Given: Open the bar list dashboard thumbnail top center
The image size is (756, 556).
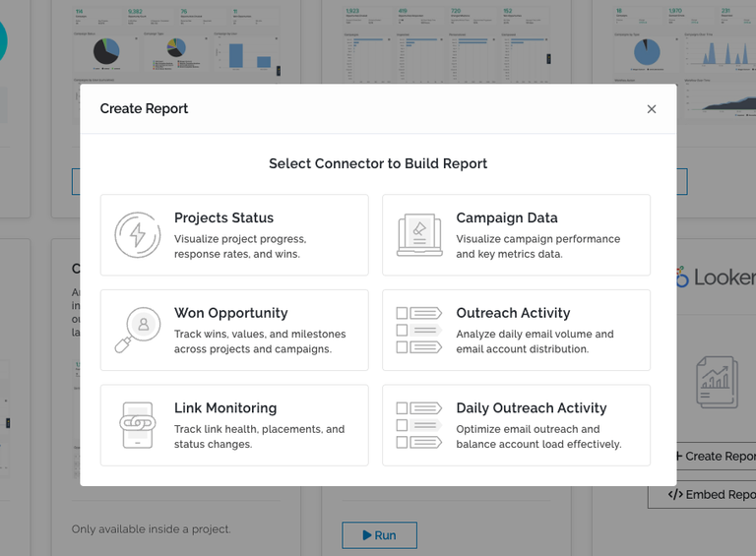Looking at the screenshot, I should (x=447, y=46).
